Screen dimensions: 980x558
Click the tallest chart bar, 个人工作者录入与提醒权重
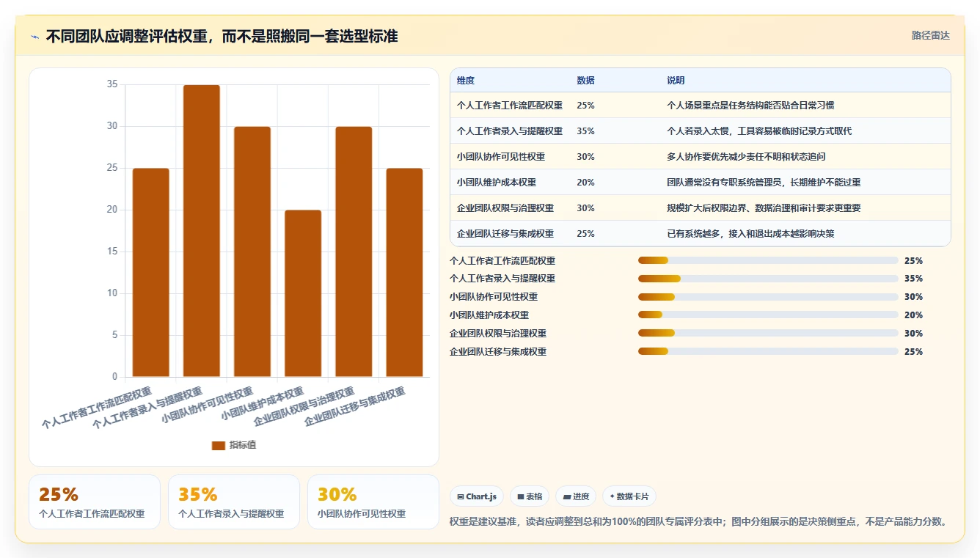202,231
